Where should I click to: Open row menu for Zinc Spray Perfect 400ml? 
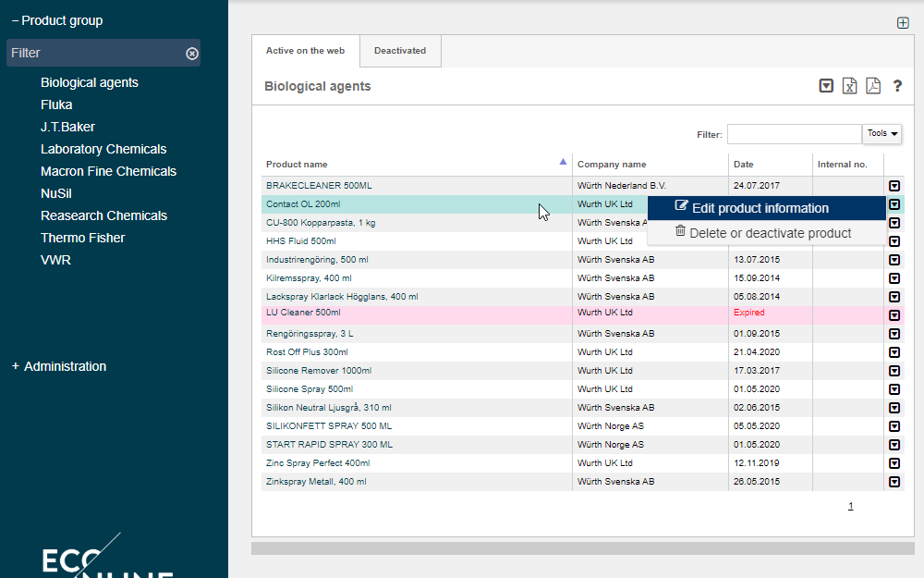894,463
